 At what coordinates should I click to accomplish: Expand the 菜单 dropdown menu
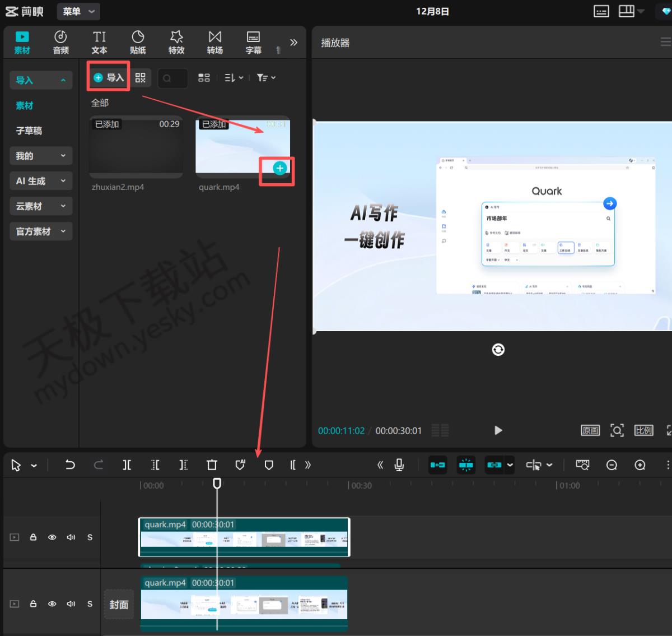(x=78, y=11)
